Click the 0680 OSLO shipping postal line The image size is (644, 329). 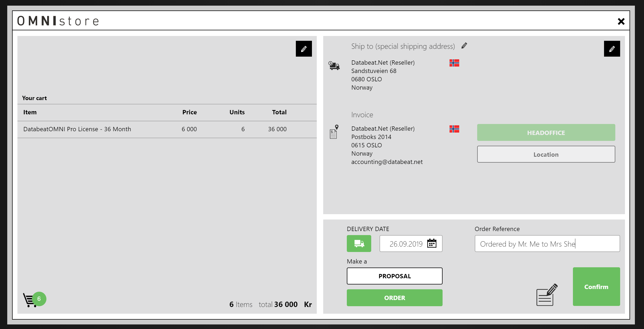pyautogui.click(x=366, y=79)
